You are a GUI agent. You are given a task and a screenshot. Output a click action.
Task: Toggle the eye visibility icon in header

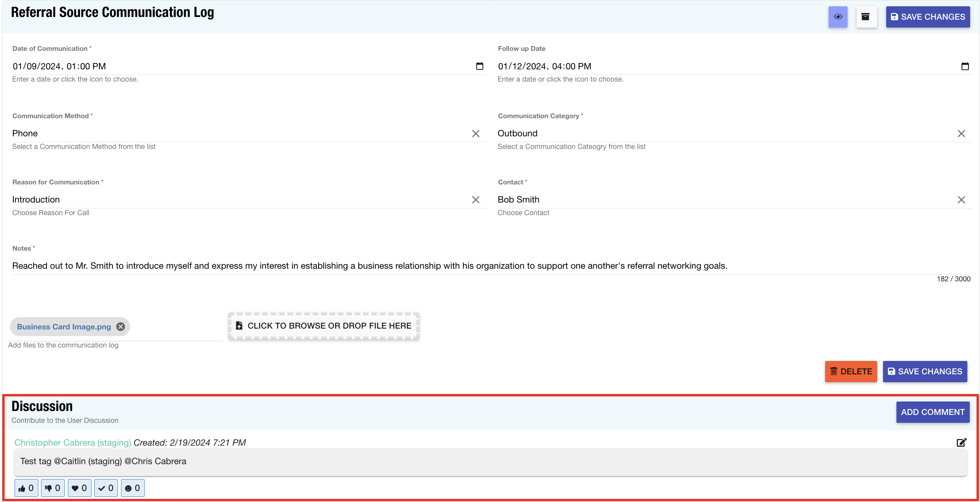tap(838, 17)
